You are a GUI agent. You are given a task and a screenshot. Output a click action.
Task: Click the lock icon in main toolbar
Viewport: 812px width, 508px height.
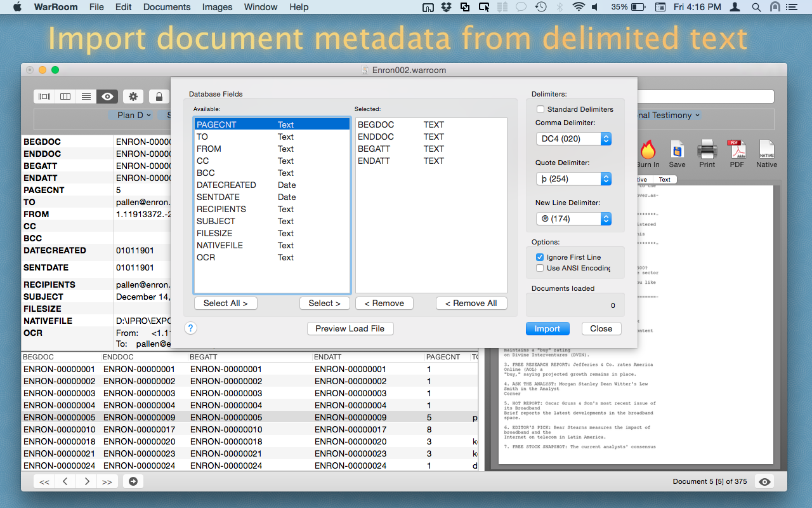click(x=159, y=97)
